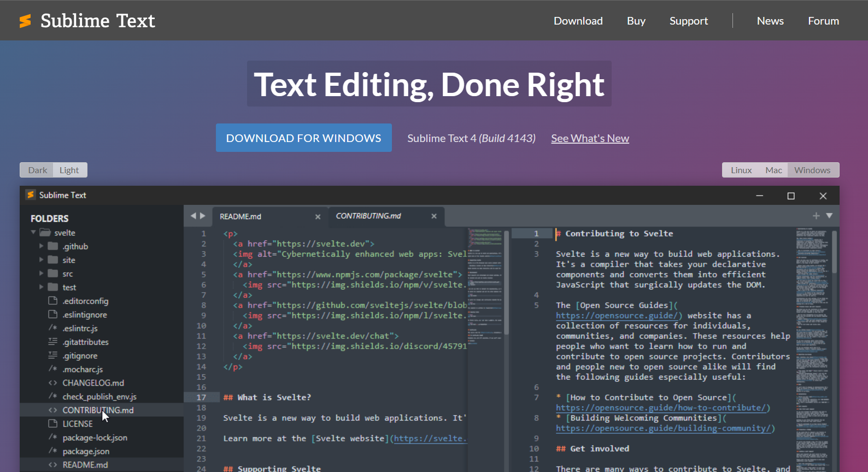The height and width of the screenshot is (472, 868).
Task: Open the tab list dropdown arrow
Action: (829, 216)
